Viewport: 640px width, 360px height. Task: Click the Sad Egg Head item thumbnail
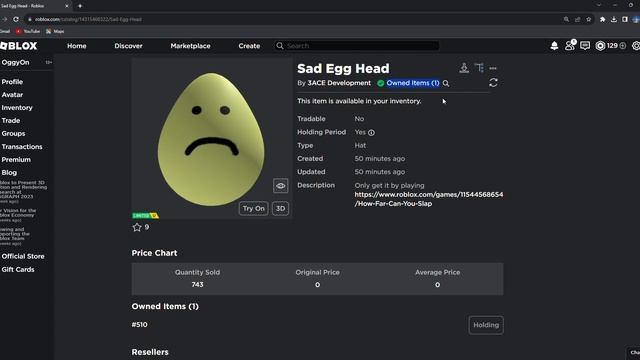coord(211,139)
